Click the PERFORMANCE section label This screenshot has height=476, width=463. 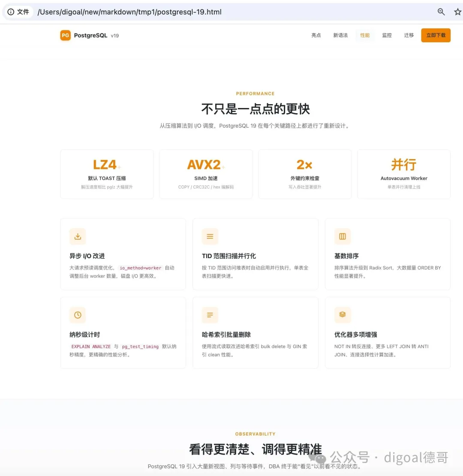pos(255,93)
